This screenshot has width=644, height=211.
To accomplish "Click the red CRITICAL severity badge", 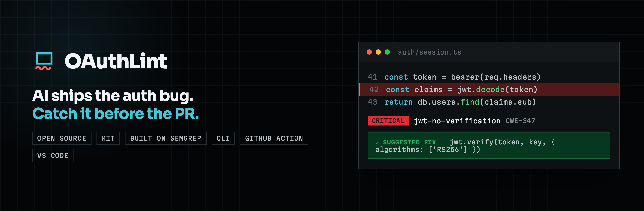I will (x=388, y=121).
